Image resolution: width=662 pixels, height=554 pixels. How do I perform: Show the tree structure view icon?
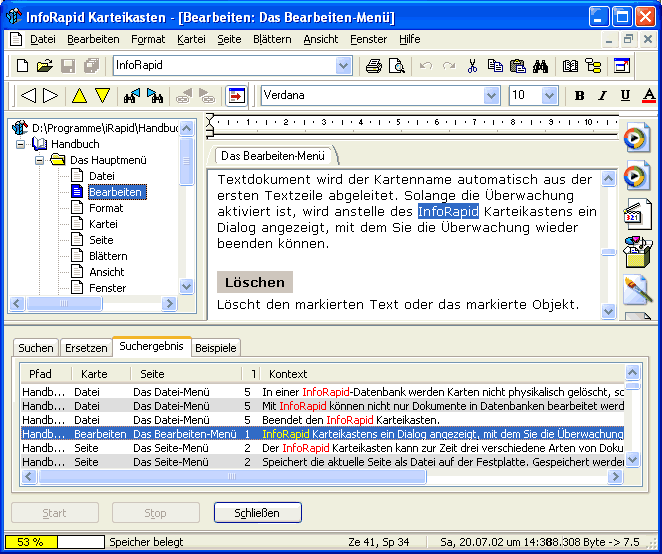tap(593, 66)
